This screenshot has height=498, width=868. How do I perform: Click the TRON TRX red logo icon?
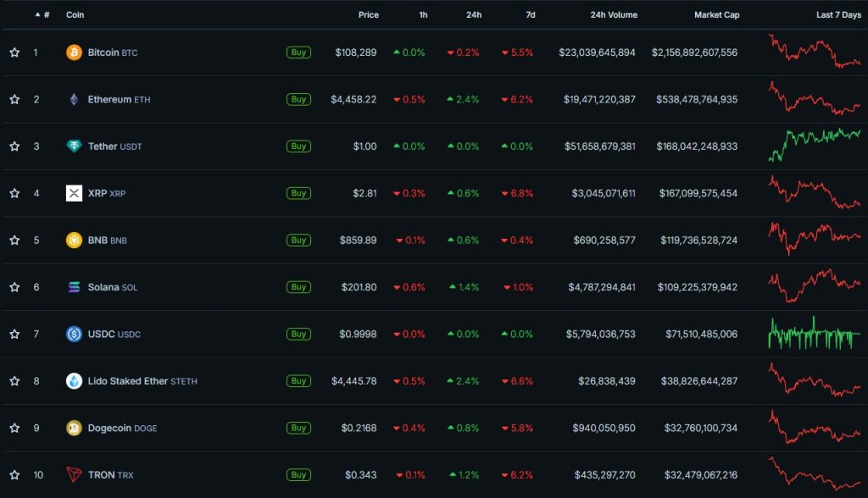point(75,475)
